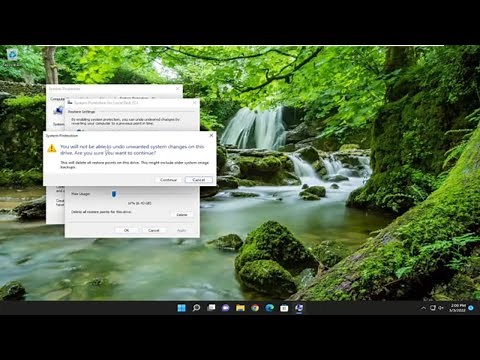Click the network tray icon
The width and height of the screenshot is (480, 360).
(x=433, y=308)
